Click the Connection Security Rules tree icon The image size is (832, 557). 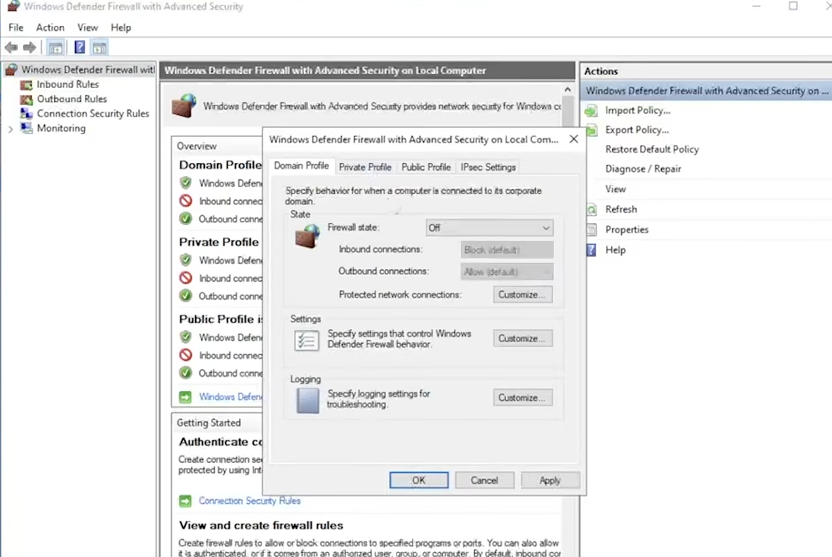coord(26,114)
